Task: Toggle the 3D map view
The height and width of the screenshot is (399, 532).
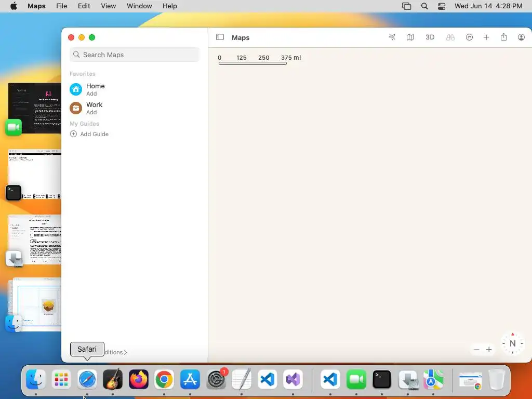Action: (430, 37)
